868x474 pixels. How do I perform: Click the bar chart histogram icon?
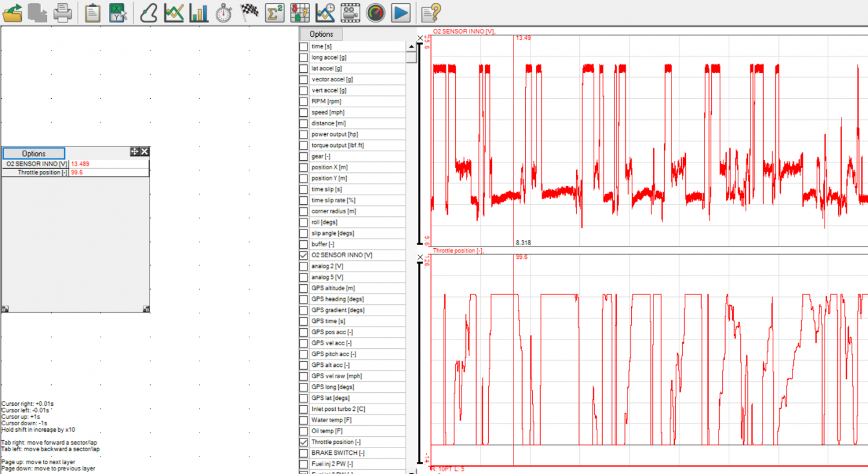point(198,12)
